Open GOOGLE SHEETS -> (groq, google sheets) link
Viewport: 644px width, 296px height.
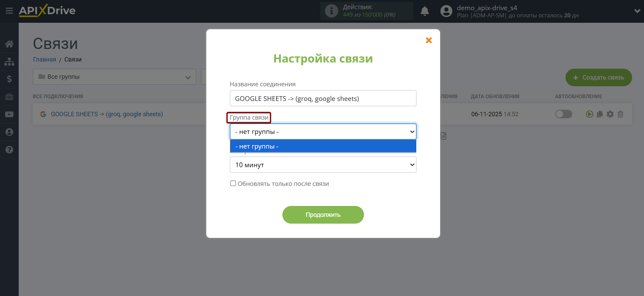107,114
